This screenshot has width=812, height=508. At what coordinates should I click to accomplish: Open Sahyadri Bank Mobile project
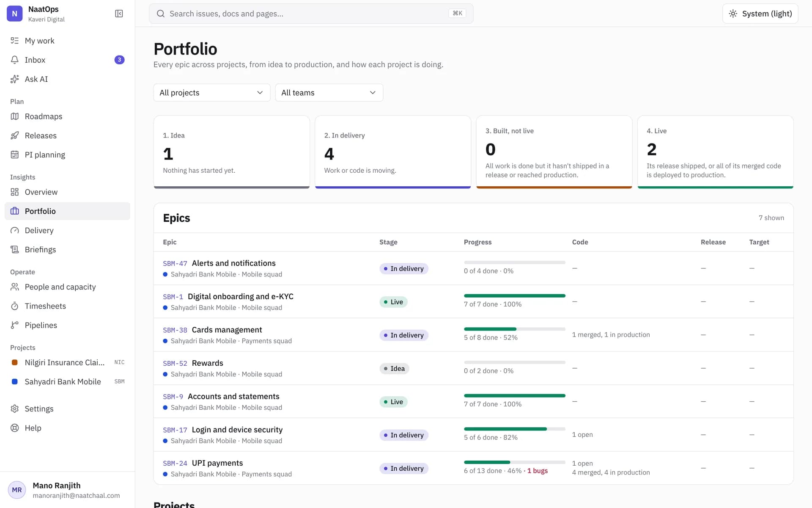(x=67, y=382)
